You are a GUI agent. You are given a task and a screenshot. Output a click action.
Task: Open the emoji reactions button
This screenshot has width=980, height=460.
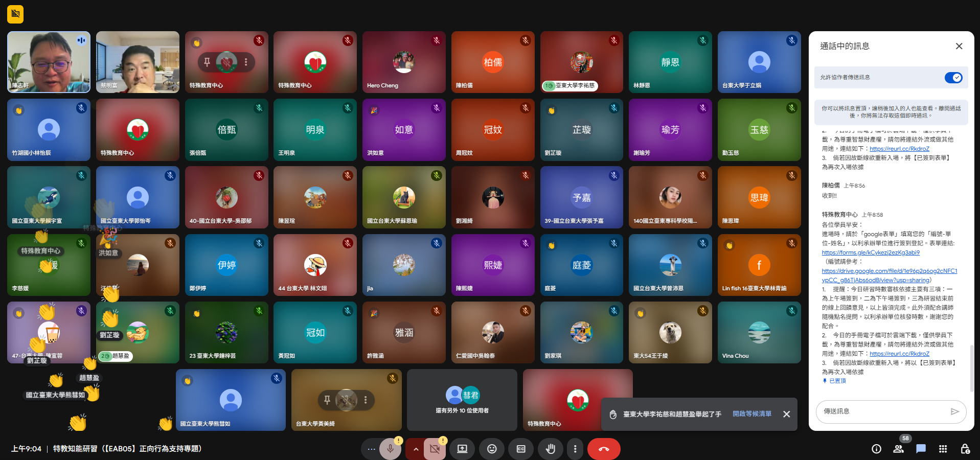(492, 449)
